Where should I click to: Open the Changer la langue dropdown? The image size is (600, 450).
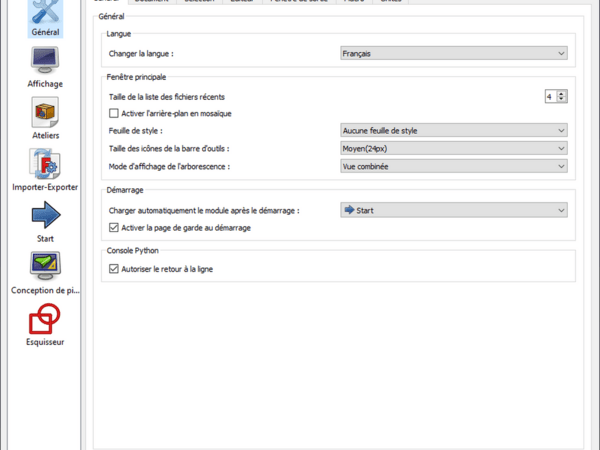pos(452,53)
